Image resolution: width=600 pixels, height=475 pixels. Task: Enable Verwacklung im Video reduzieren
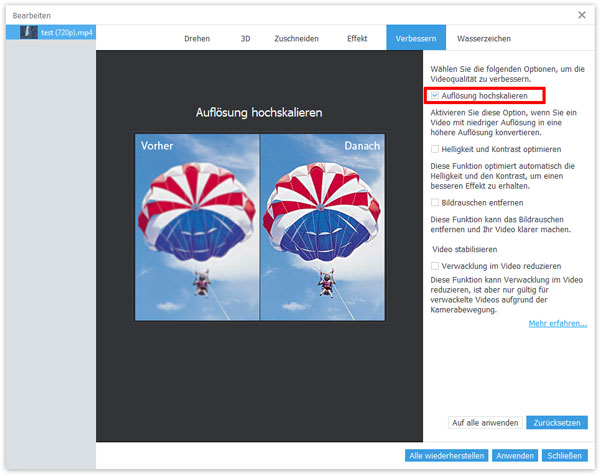[435, 266]
